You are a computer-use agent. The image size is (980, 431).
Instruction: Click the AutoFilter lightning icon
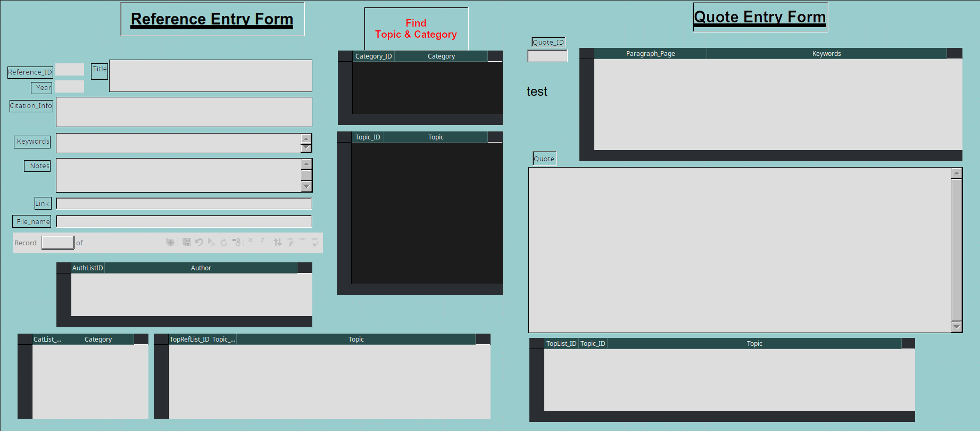tap(290, 242)
